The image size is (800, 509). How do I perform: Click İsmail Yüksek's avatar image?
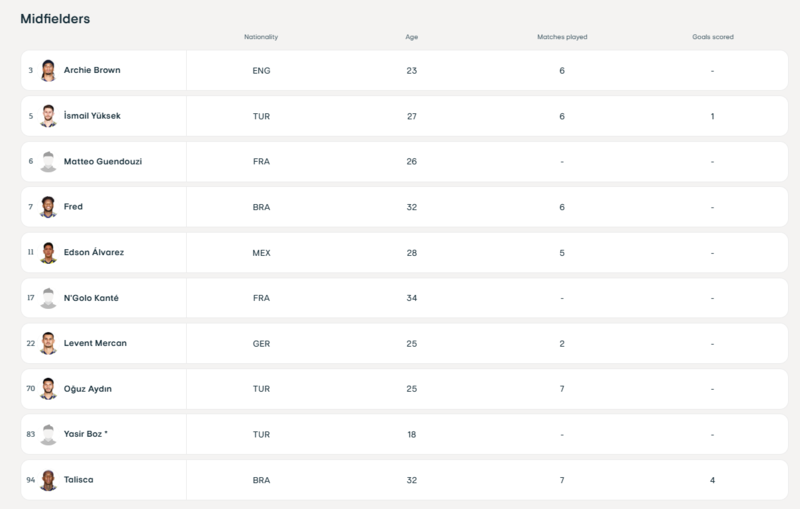coord(48,116)
